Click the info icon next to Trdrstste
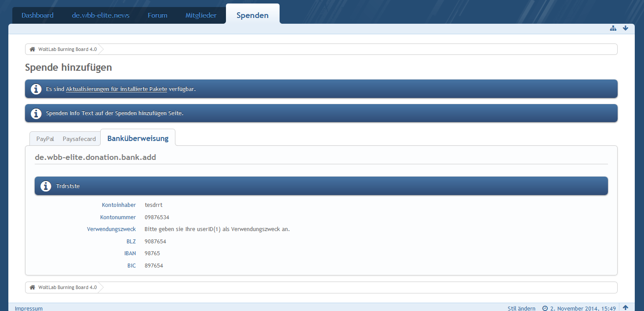644x311 pixels. (46, 186)
